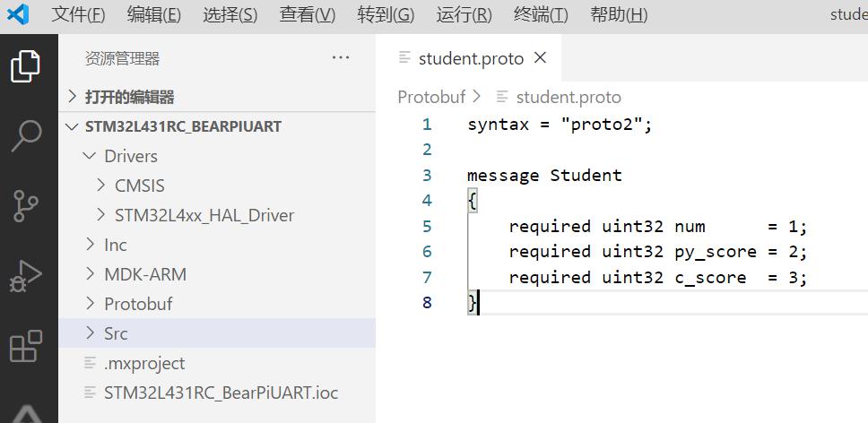Click Protobuf in the breadcrumb path

[x=431, y=98]
